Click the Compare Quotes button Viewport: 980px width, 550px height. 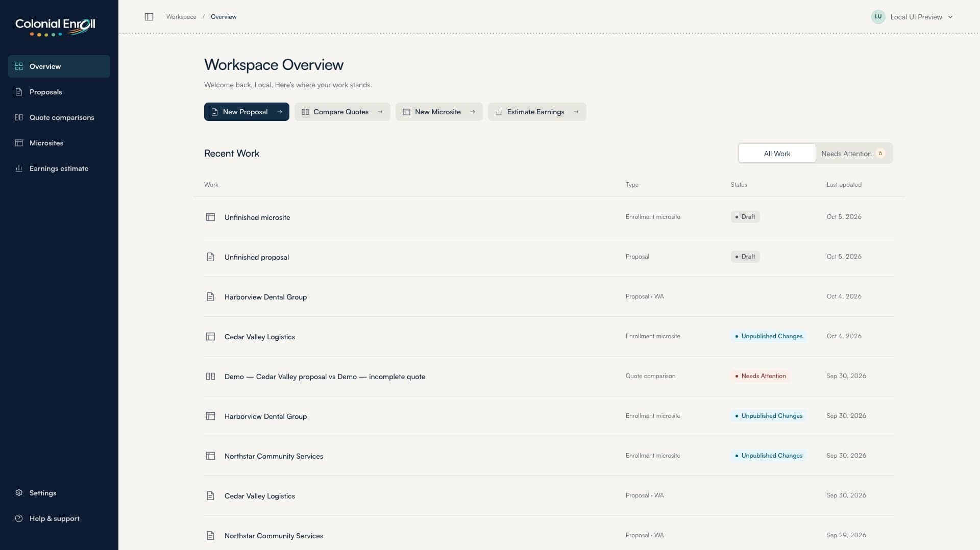(x=342, y=112)
